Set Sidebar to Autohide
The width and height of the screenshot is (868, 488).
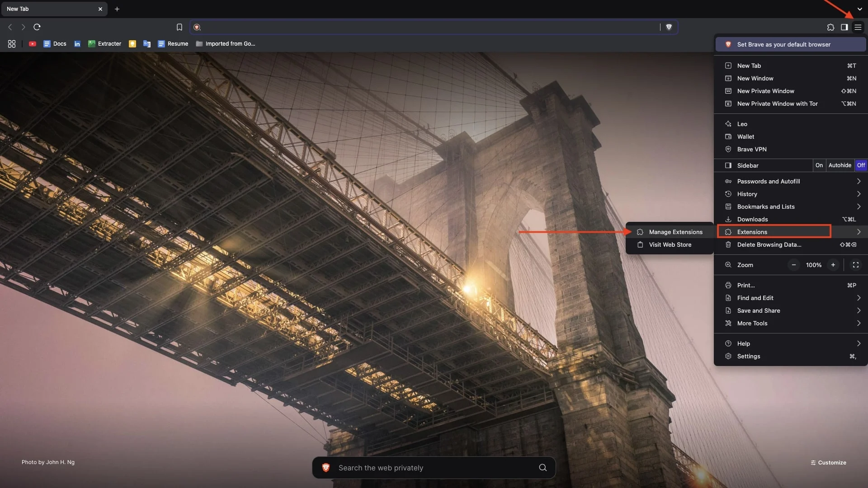pos(840,165)
